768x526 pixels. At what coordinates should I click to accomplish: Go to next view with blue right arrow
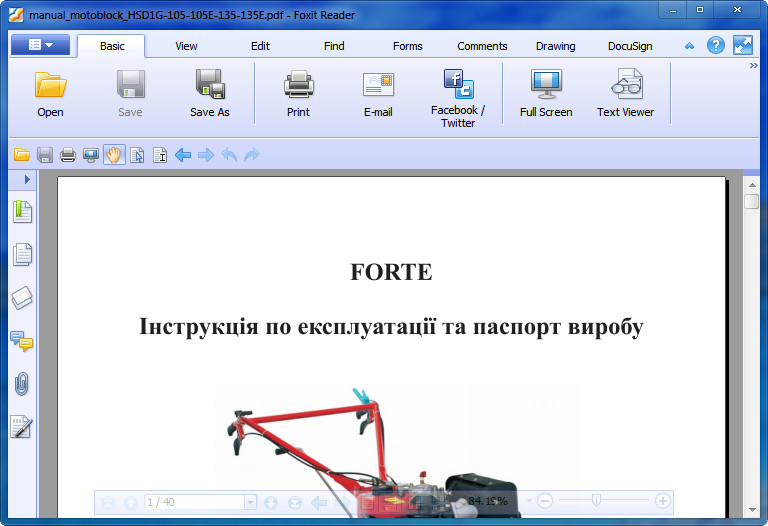point(206,155)
